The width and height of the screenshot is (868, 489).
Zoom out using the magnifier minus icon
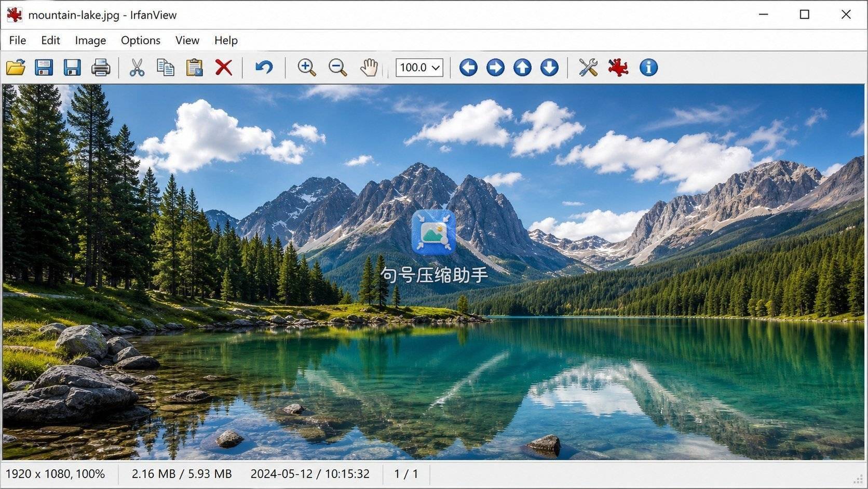(337, 68)
